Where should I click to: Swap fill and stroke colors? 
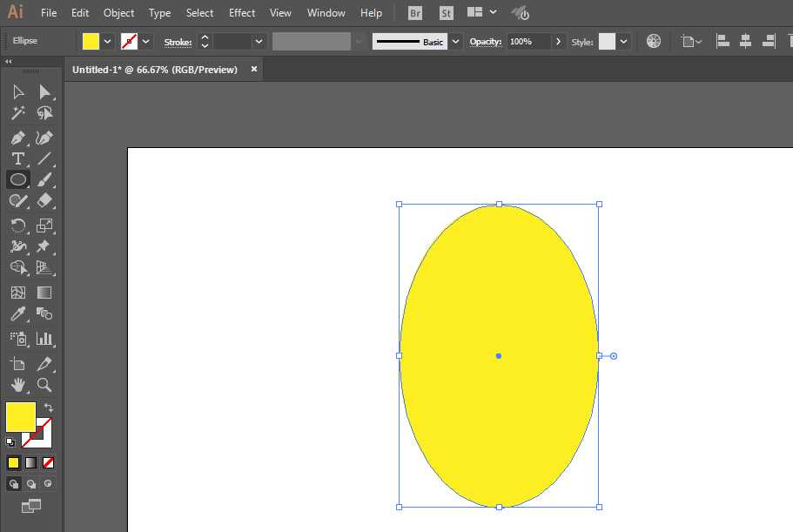point(49,407)
